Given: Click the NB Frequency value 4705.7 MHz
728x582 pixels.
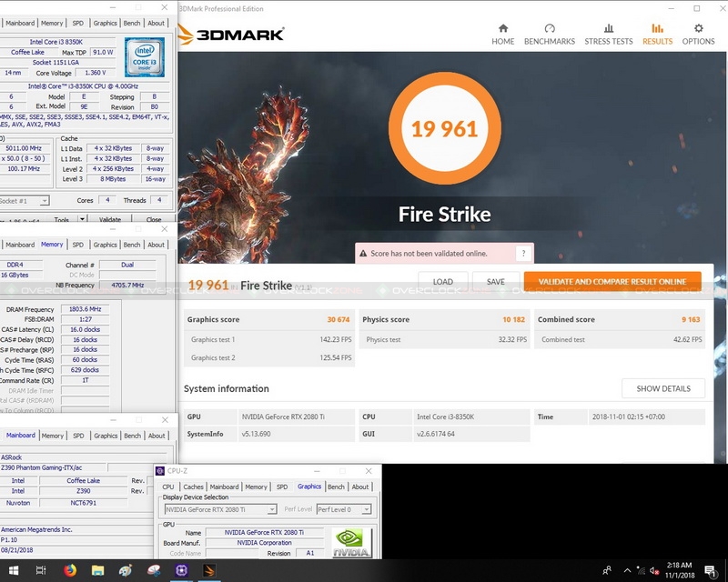Looking at the screenshot, I should click(x=127, y=286).
